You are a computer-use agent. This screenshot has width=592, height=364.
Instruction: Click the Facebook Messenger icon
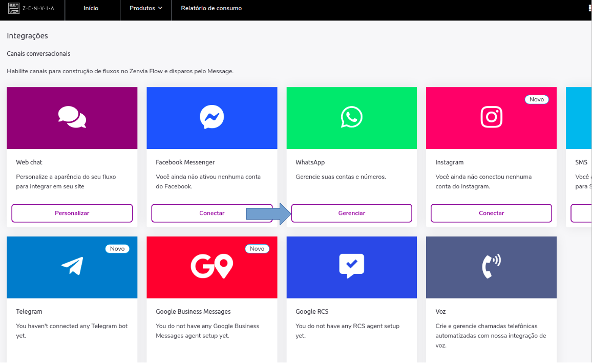[212, 117]
